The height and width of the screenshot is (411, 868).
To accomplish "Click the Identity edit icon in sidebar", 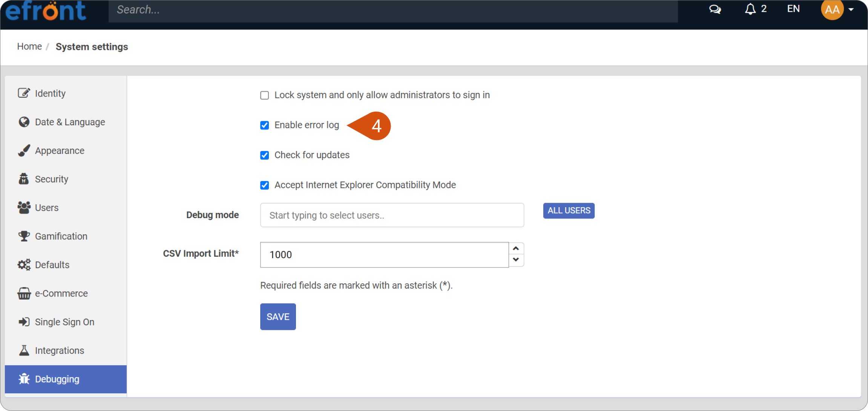I will point(24,93).
